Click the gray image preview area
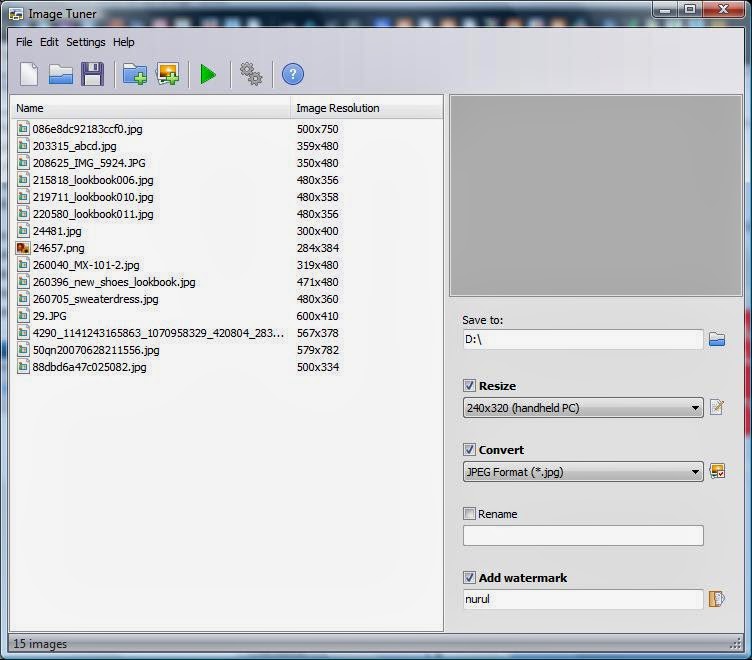 click(596, 195)
